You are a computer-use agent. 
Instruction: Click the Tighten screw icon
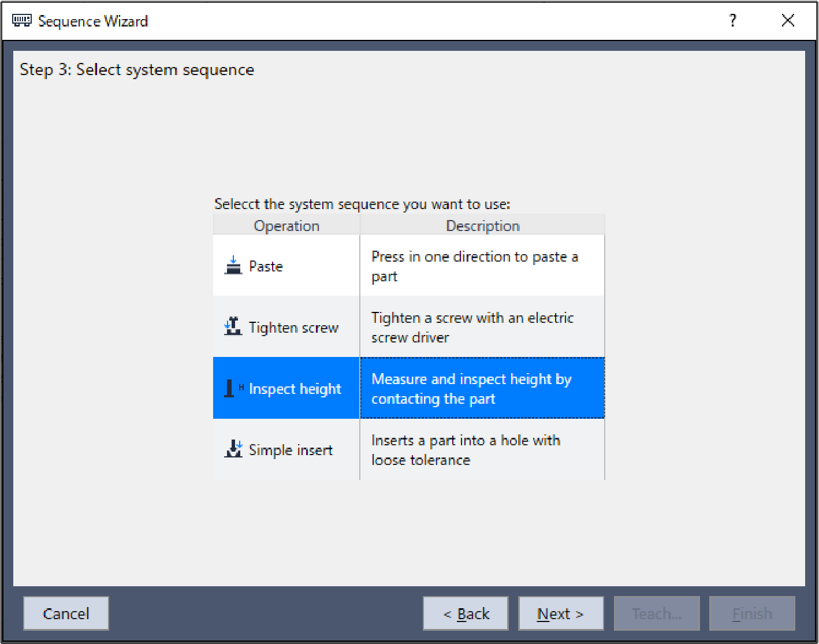point(233,327)
